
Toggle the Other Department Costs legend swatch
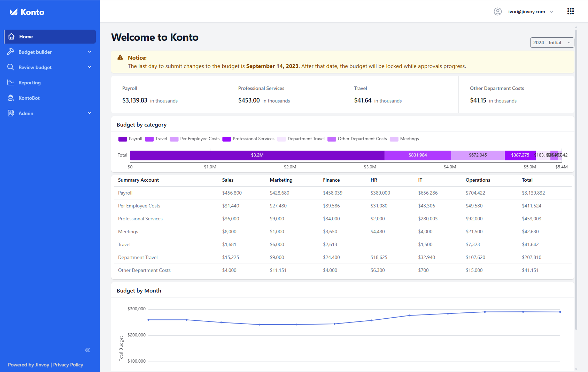click(x=332, y=139)
